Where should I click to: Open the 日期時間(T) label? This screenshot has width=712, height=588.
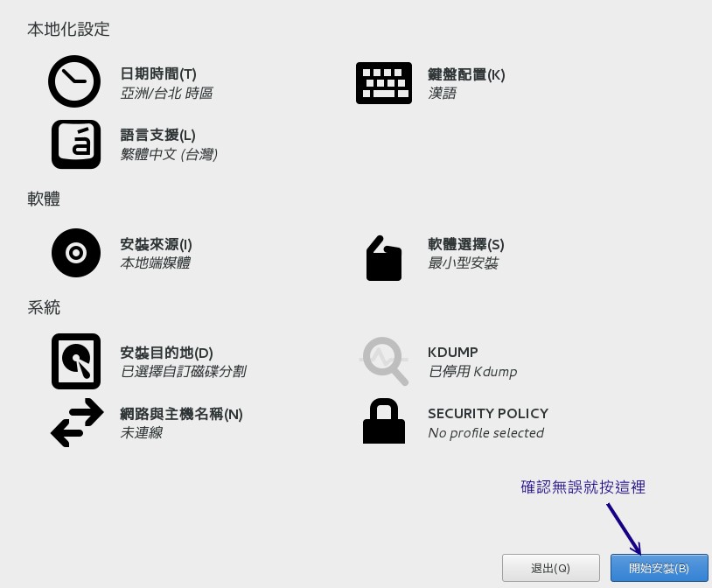click(x=158, y=74)
